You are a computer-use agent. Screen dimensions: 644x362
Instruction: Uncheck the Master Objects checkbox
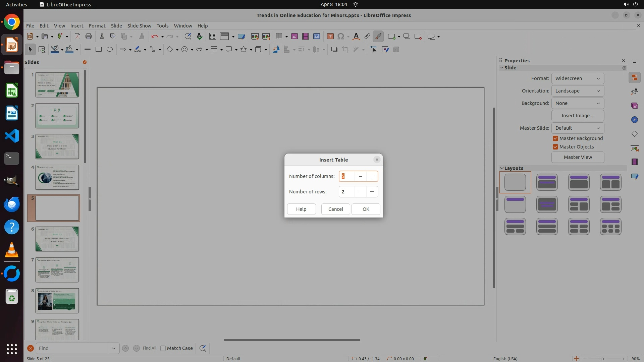pos(555,147)
